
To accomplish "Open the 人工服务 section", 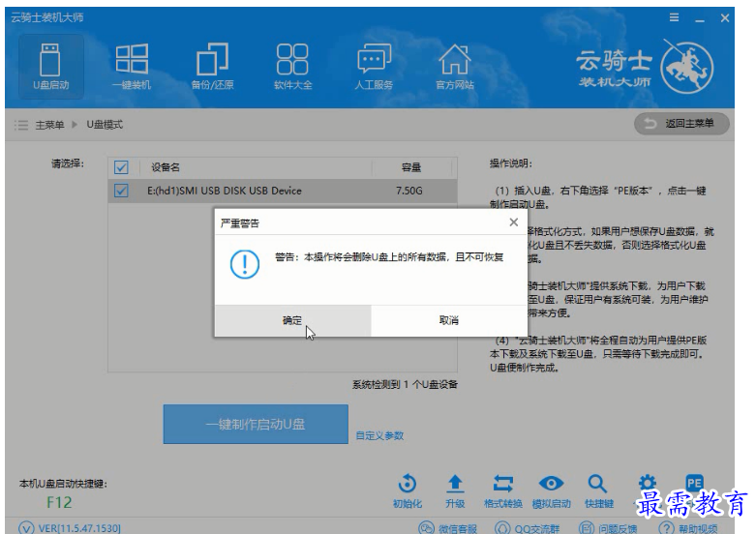I will [374, 67].
